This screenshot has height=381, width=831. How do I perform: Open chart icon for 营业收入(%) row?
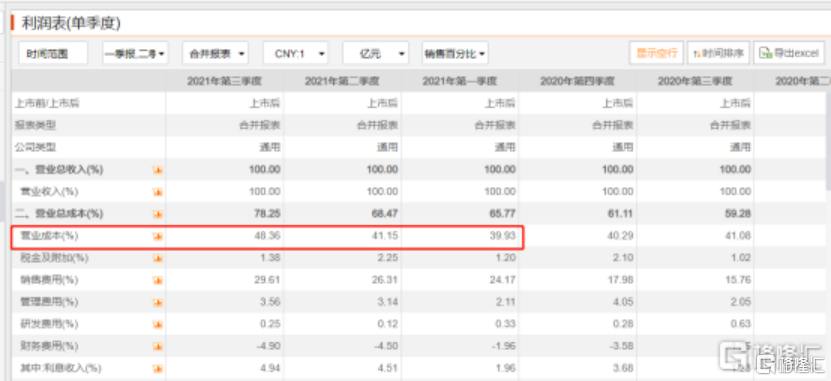(157, 192)
